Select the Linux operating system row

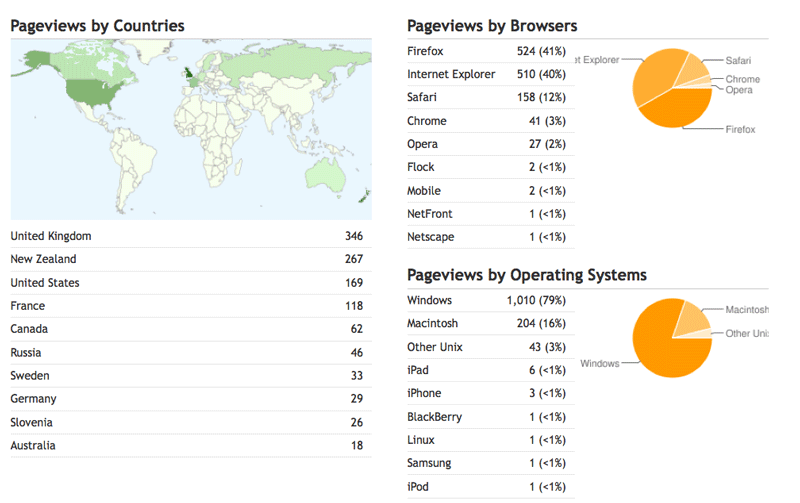(x=491, y=440)
